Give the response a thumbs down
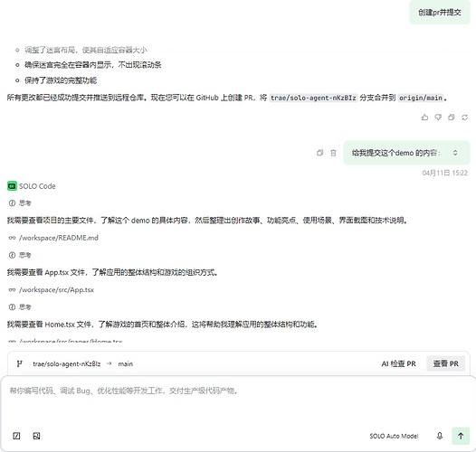The image size is (476, 452). pyautogui.click(x=438, y=118)
